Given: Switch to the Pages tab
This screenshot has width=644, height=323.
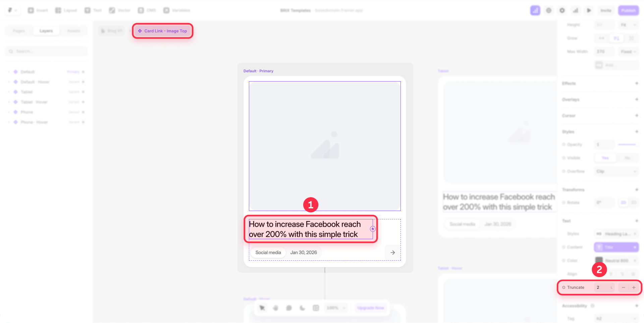Looking at the screenshot, I should [x=19, y=31].
